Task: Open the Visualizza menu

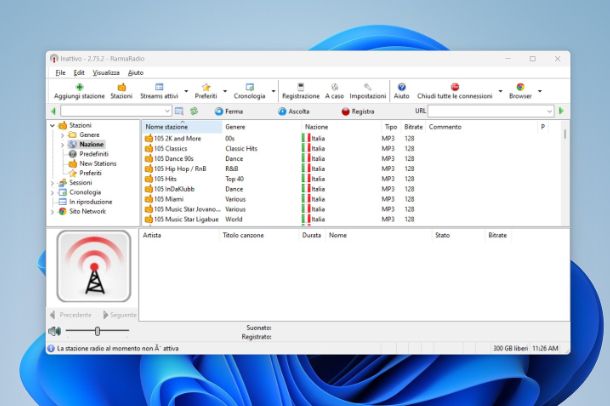Action: (106, 73)
